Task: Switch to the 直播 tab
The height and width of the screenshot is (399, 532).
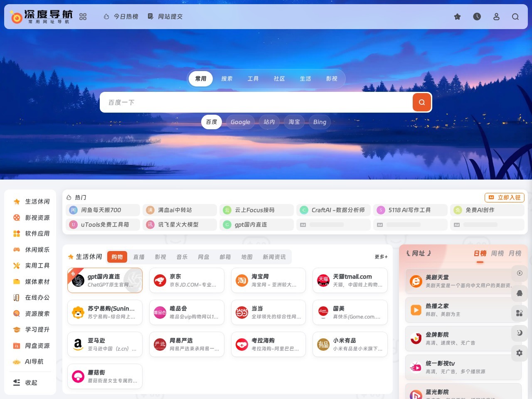Action: (139, 257)
